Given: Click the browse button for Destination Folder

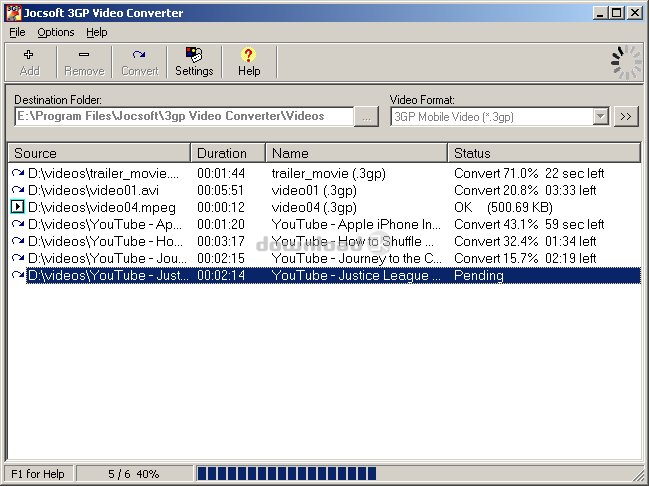Looking at the screenshot, I should tap(367, 117).
